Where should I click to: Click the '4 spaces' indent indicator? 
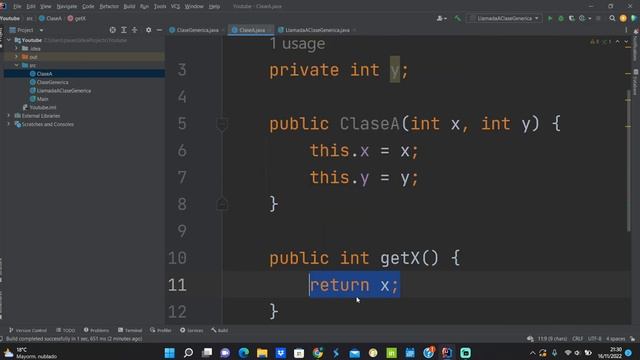(x=615, y=339)
